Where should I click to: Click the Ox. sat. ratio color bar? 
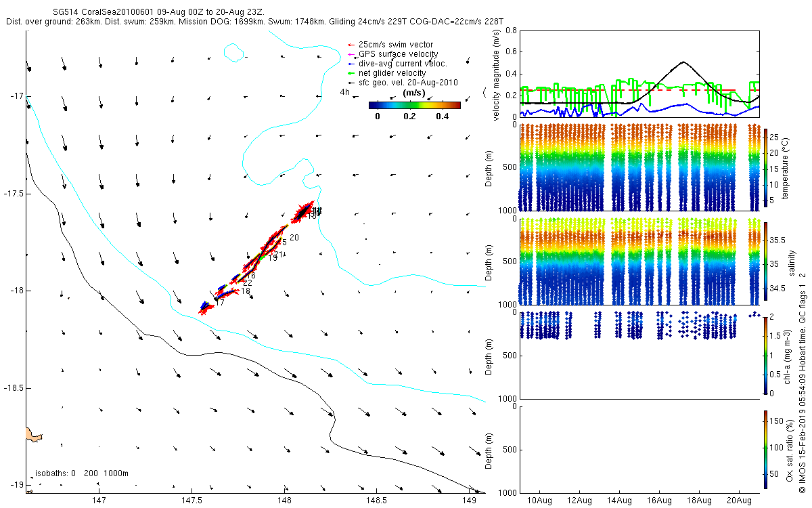pyautogui.click(x=765, y=449)
